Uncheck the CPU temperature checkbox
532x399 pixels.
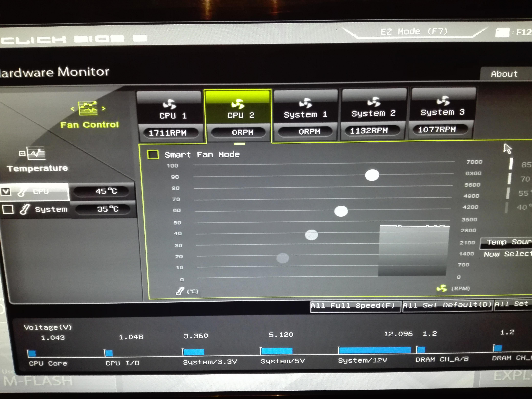(x=6, y=192)
